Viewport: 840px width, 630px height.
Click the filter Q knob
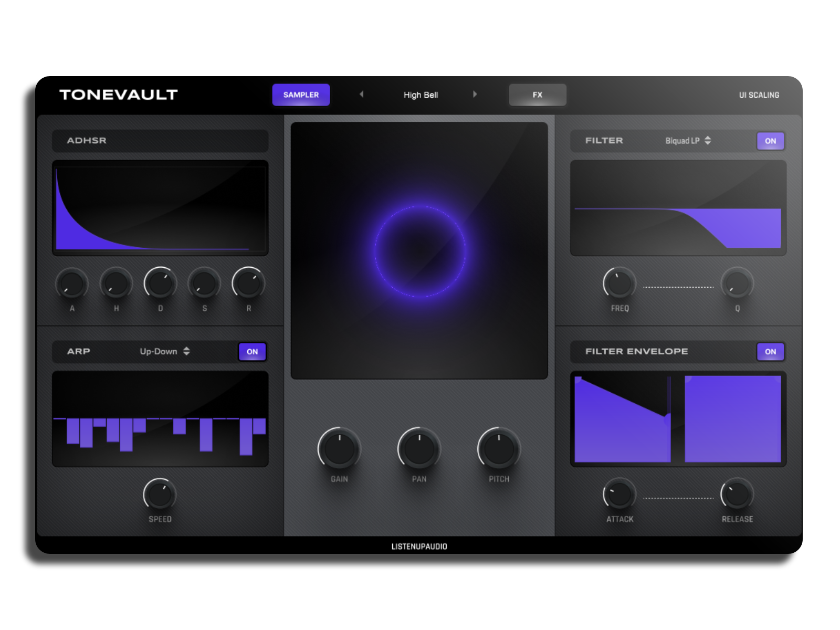pos(737,283)
